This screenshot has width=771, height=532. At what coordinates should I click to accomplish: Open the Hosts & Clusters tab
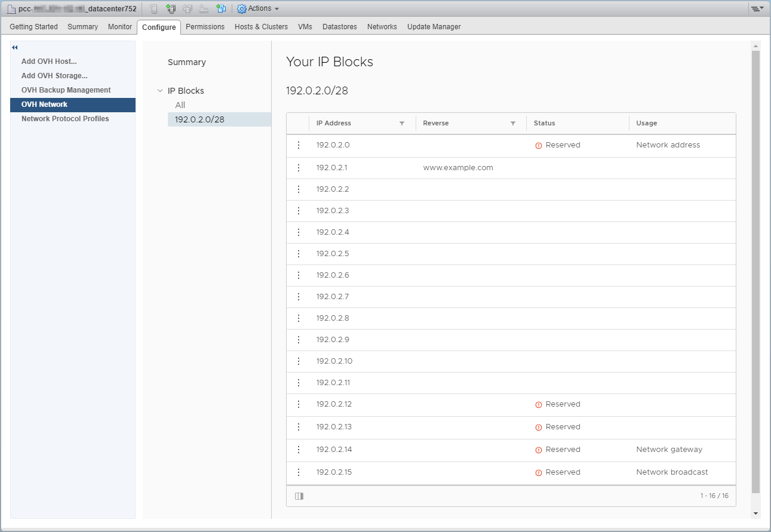(x=261, y=27)
